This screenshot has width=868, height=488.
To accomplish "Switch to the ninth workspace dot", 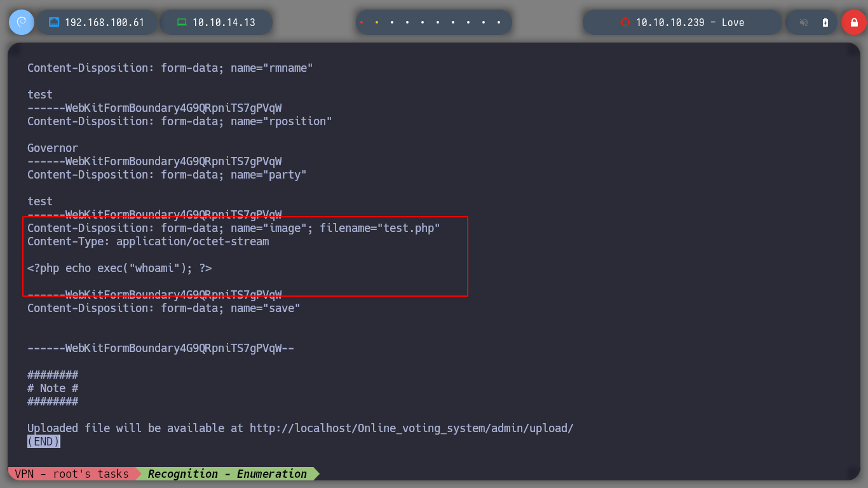I will pyautogui.click(x=484, y=22).
